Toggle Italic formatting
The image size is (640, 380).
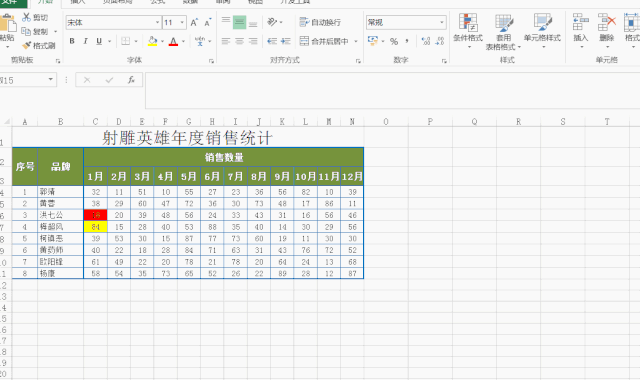(85, 41)
